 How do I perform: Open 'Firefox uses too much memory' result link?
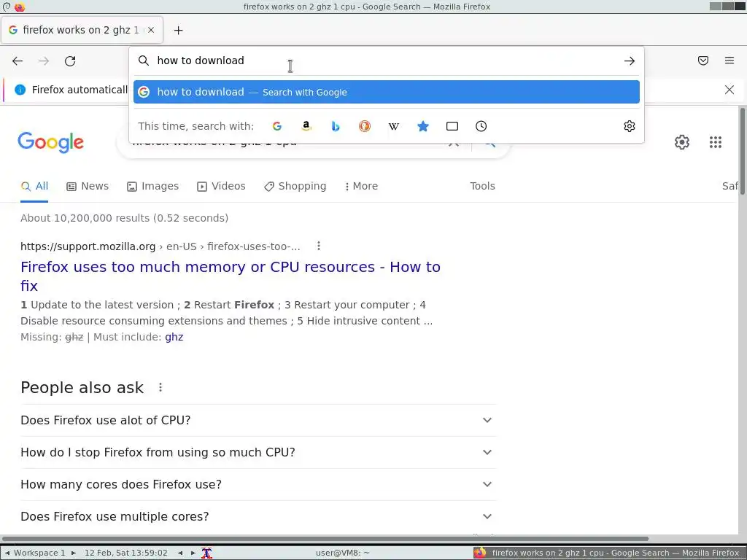coord(231,276)
